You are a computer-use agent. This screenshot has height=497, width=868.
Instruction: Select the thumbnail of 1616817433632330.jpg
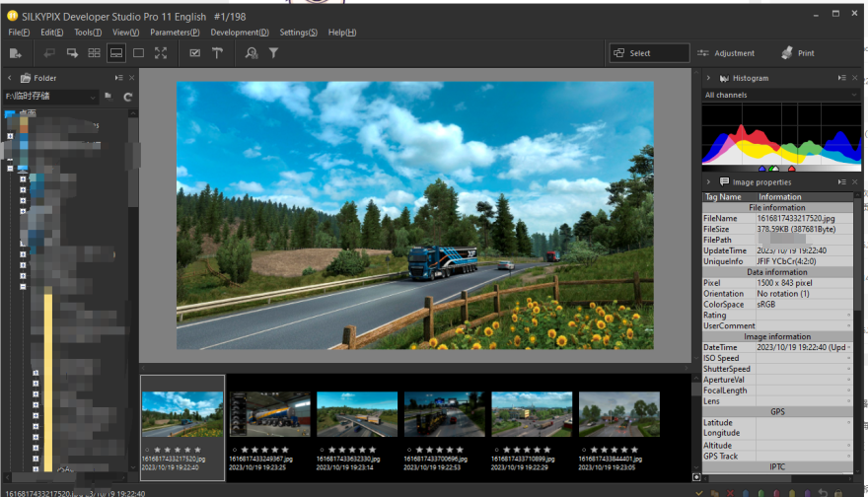tap(357, 414)
